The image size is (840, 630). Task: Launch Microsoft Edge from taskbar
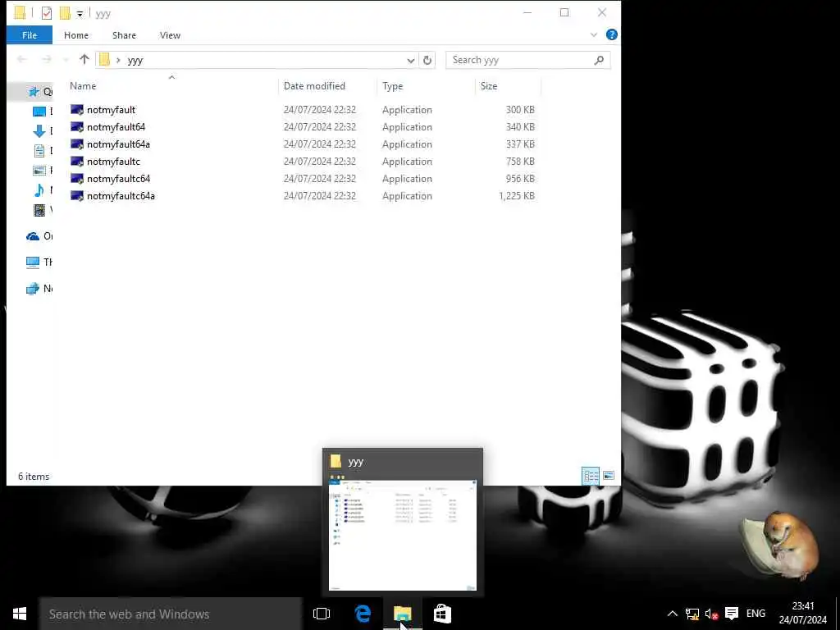[363, 614]
